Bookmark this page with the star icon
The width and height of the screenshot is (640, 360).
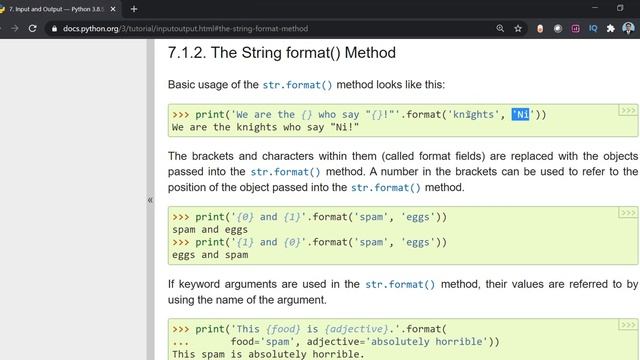pyautogui.click(x=518, y=29)
